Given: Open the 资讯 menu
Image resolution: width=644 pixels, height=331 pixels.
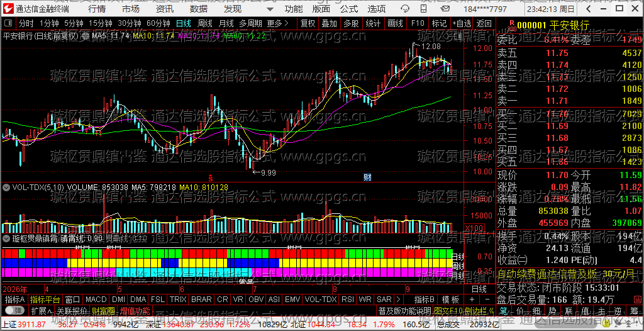Looking at the screenshot, I should click(x=165, y=9).
